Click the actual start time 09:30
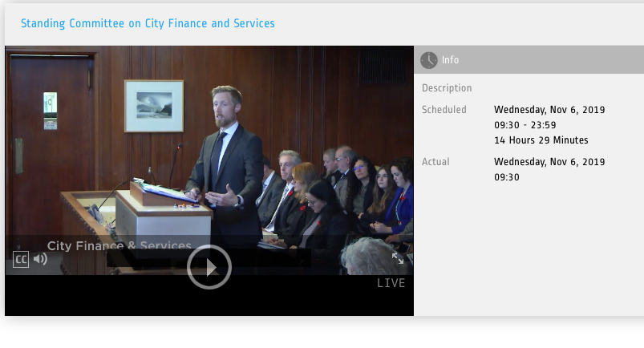 point(507,177)
